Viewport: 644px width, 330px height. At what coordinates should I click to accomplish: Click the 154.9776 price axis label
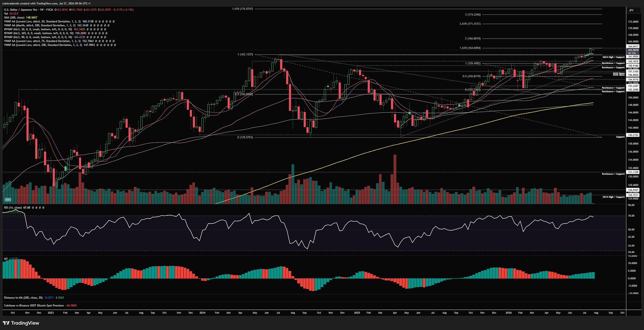point(633,80)
